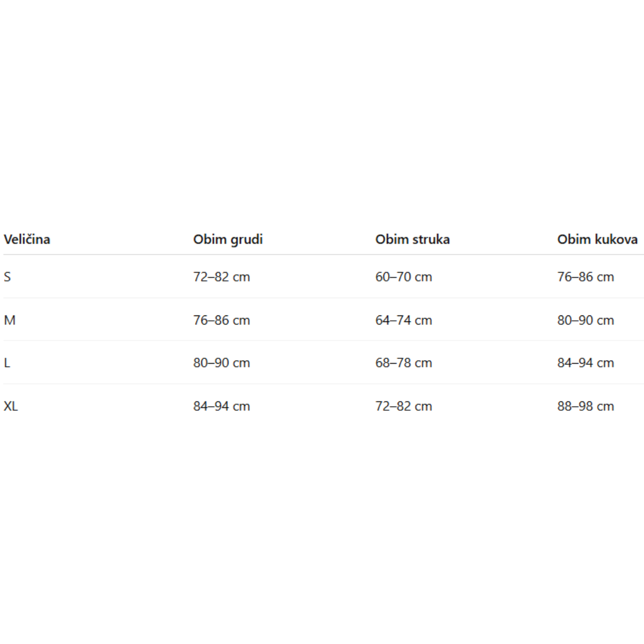Click the 72–82 cm waist value for XL
This screenshot has width=644, height=644.
[404, 406]
